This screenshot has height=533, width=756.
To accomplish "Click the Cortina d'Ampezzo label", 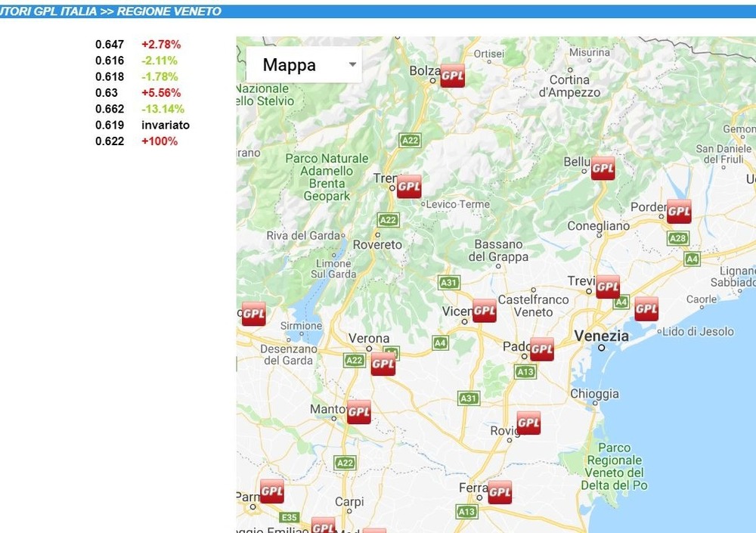I will click(569, 86).
